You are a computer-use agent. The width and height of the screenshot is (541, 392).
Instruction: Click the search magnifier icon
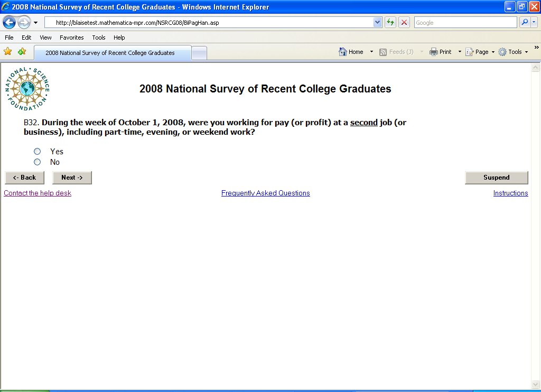coord(525,22)
